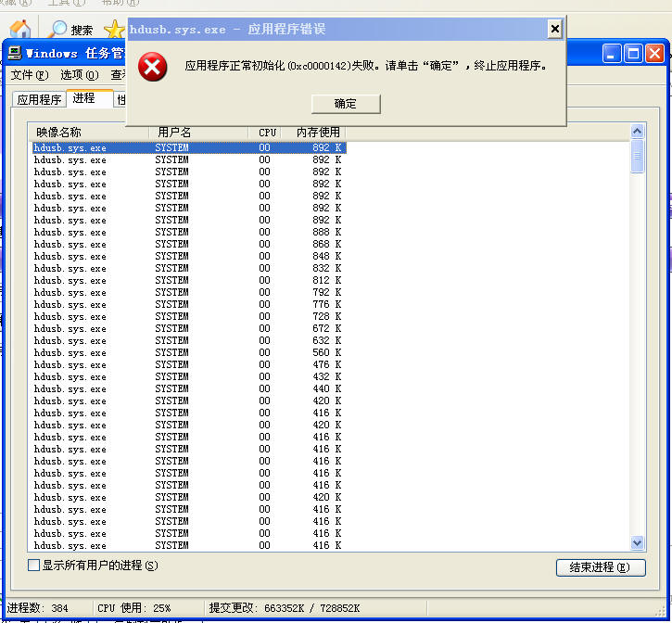Switch to the 应用程序 tab

tap(39, 99)
